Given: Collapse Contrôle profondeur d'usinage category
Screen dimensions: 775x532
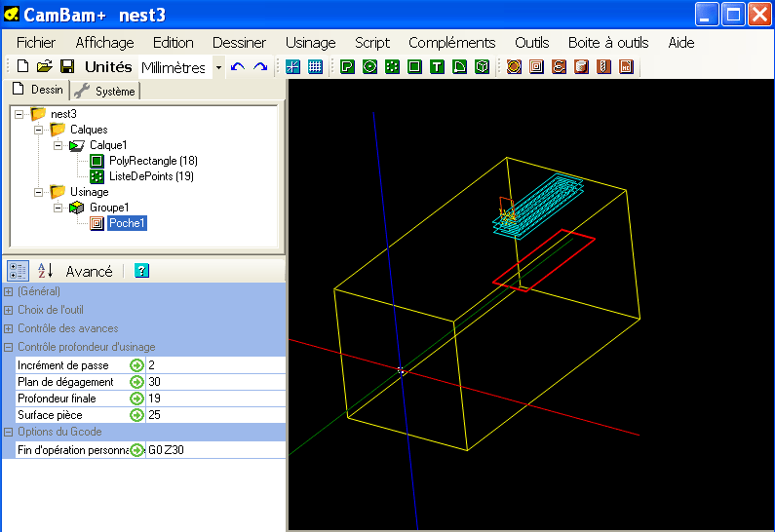Looking at the screenshot, I should pyautogui.click(x=9, y=347).
